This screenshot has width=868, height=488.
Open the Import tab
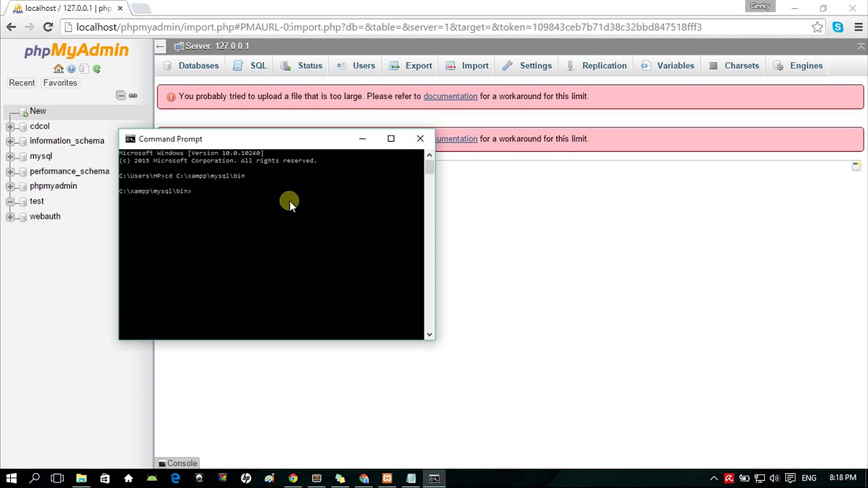(x=467, y=66)
